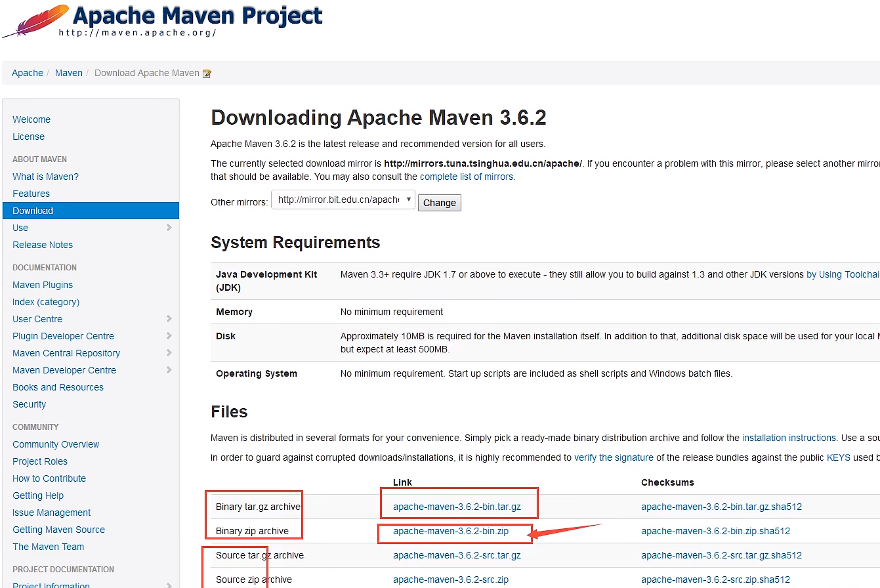The image size is (880, 588).
Task: Follow the installation instructions link
Action: 789,438
